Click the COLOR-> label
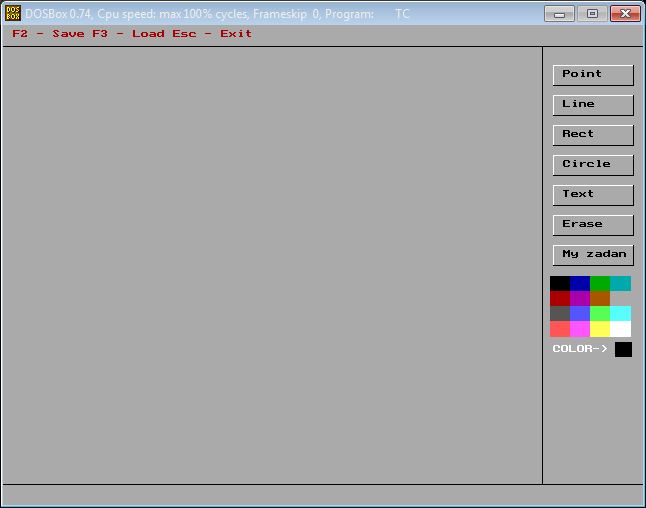This screenshot has width=646, height=508. pos(580,349)
